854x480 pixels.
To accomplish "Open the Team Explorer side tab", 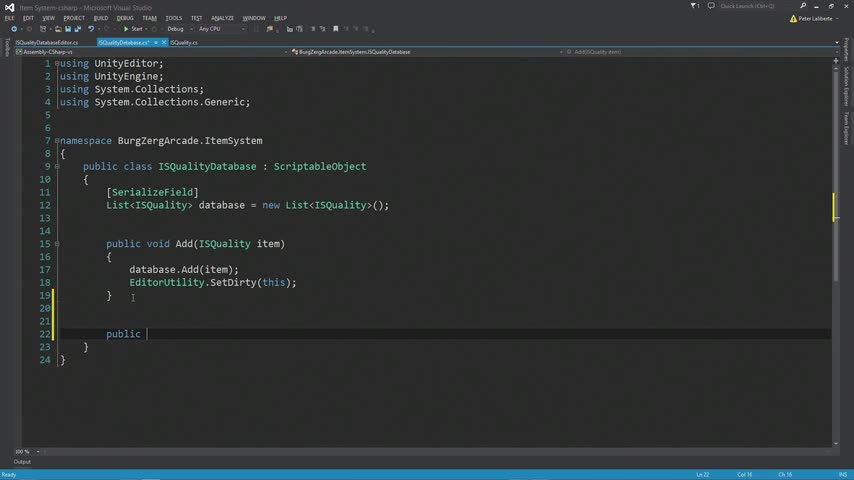I will 846,128.
